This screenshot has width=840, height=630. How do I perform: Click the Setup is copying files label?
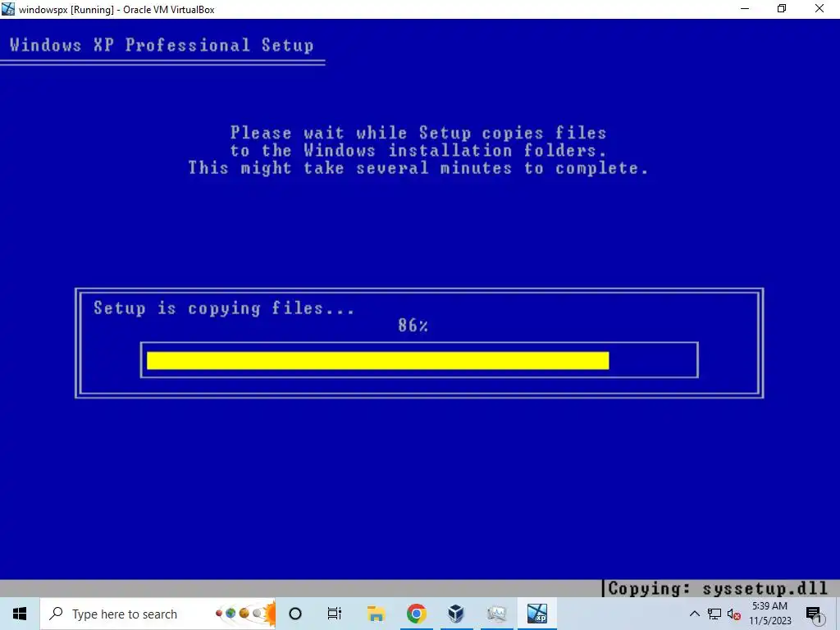click(x=224, y=308)
